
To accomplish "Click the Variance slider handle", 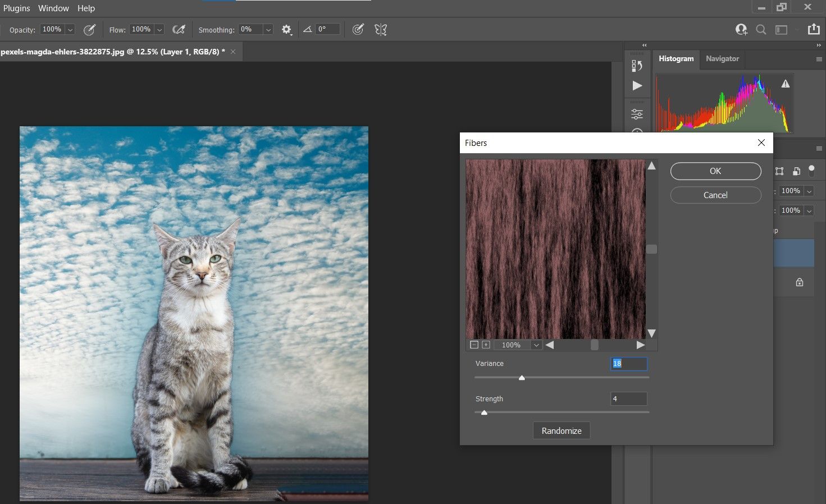I will (522, 378).
